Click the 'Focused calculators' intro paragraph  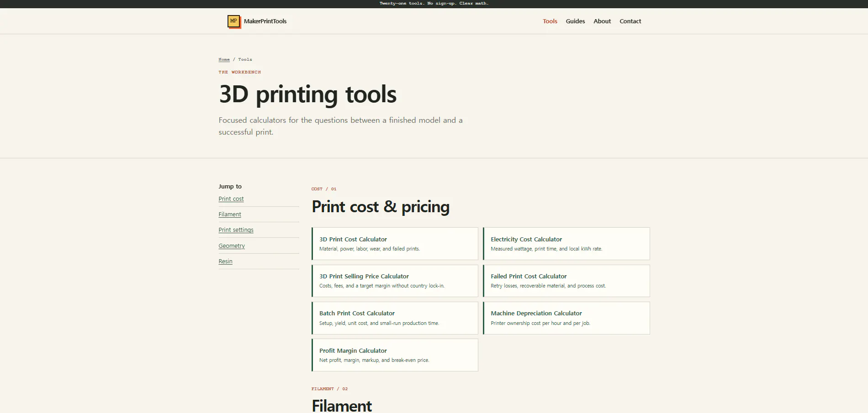click(340, 126)
